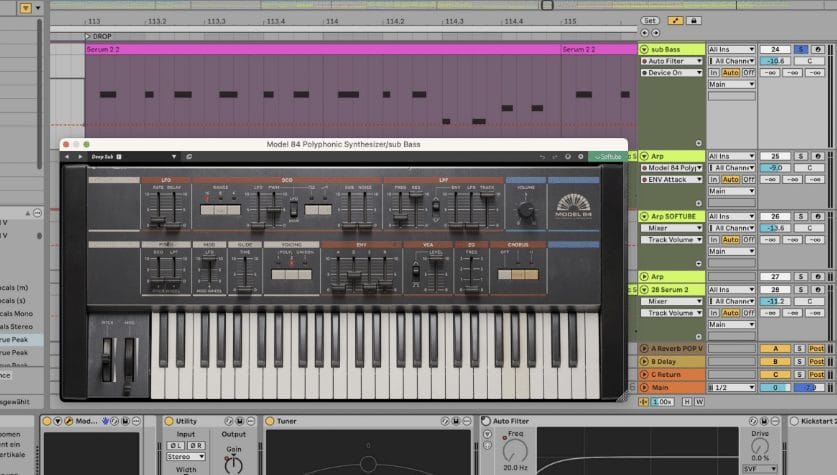Viewport: 837px width, 475px height.
Task: Go to next preset in Model 84
Action: pos(80,157)
